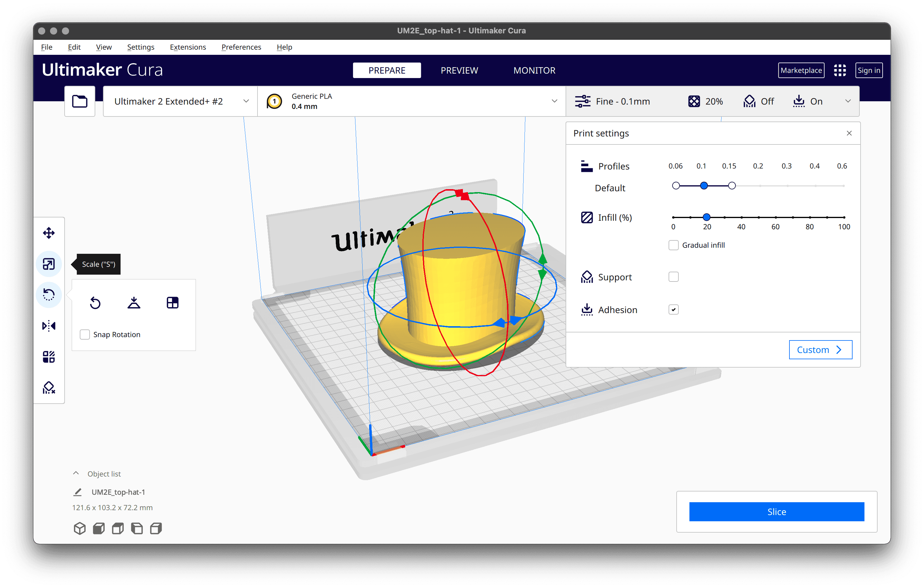
Task: Click Sign in button
Action: coord(869,70)
